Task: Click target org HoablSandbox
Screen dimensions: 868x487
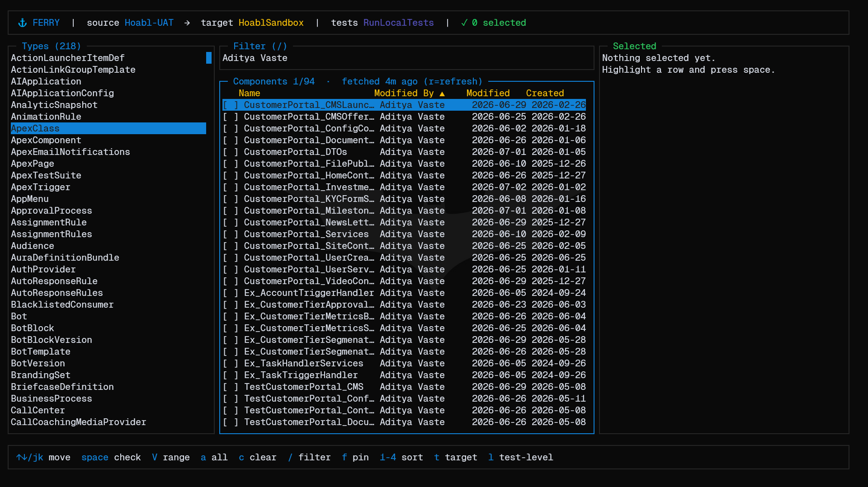Action: [x=271, y=23]
